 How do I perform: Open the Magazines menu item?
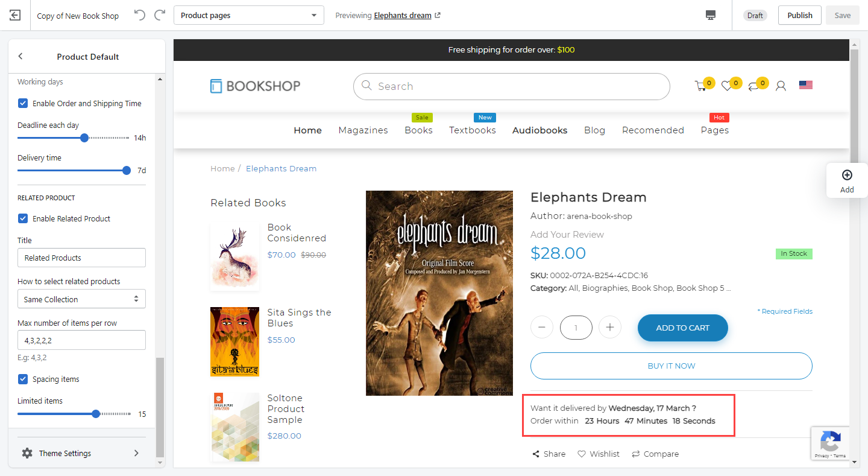click(363, 130)
